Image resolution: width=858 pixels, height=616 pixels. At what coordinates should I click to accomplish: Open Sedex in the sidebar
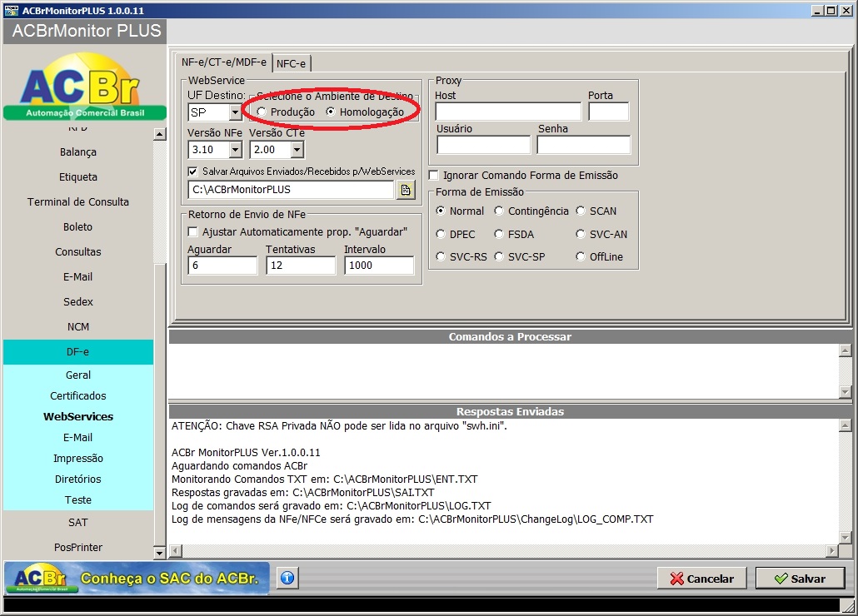pyautogui.click(x=78, y=301)
